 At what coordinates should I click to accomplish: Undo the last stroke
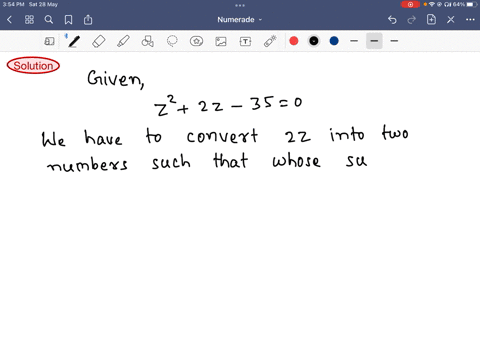tap(392, 20)
